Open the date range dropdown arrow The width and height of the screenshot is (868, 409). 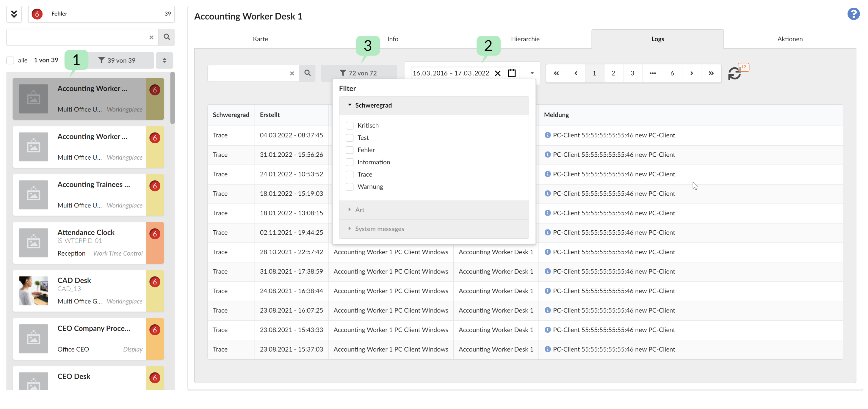coord(532,73)
